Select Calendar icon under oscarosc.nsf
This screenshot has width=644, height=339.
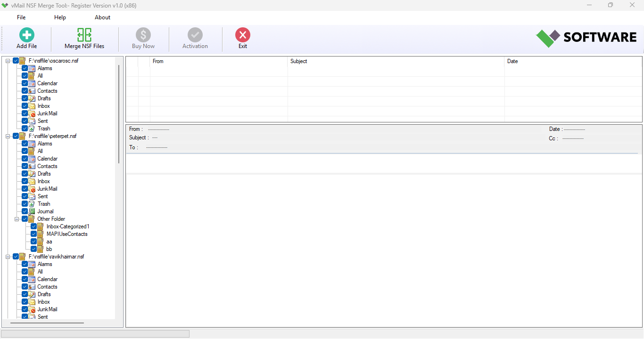point(32,83)
